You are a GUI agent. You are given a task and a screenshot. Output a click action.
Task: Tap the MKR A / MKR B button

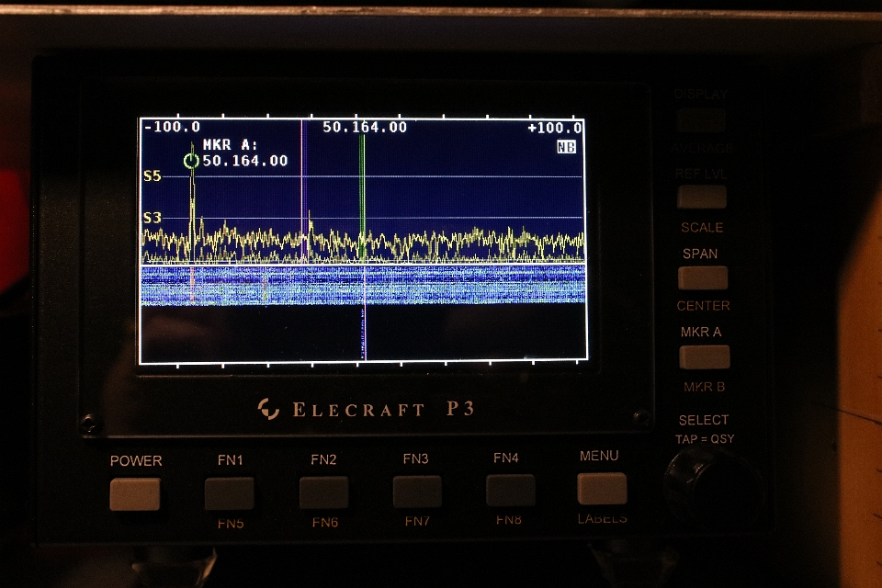pos(705,357)
